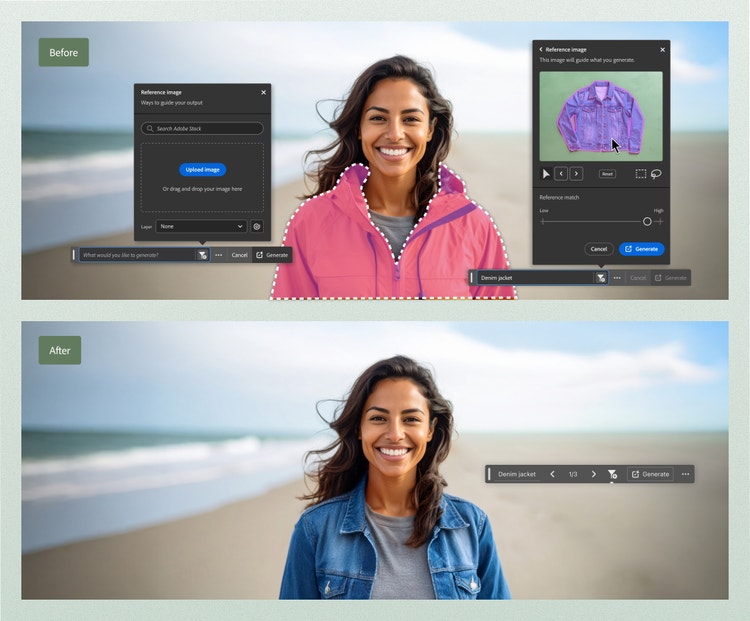Viewport: 750px width, 621px height.
Task: Click the drag and drop image area
Action: coord(202,177)
